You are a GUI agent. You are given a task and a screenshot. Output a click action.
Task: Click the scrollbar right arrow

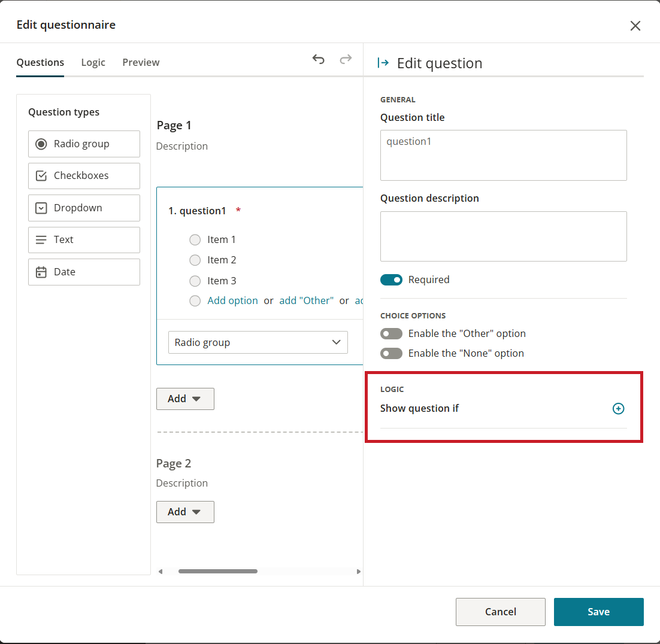[x=359, y=571]
